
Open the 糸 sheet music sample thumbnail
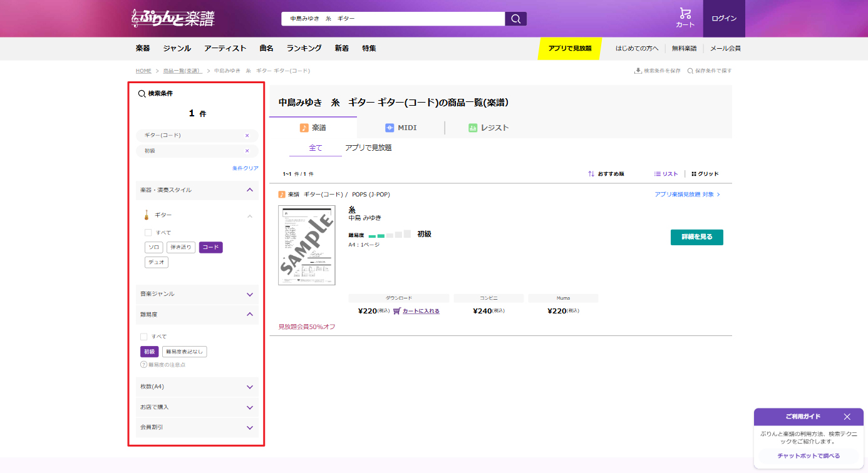(306, 245)
